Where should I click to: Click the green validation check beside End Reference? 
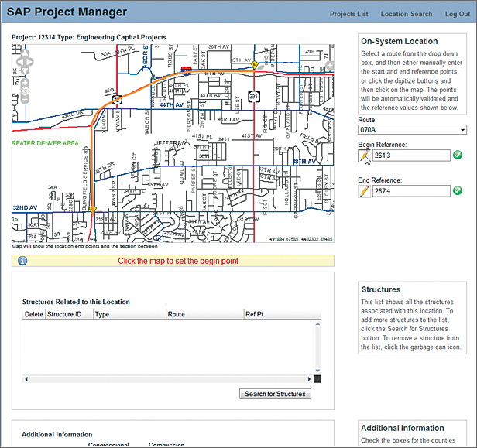click(458, 190)
